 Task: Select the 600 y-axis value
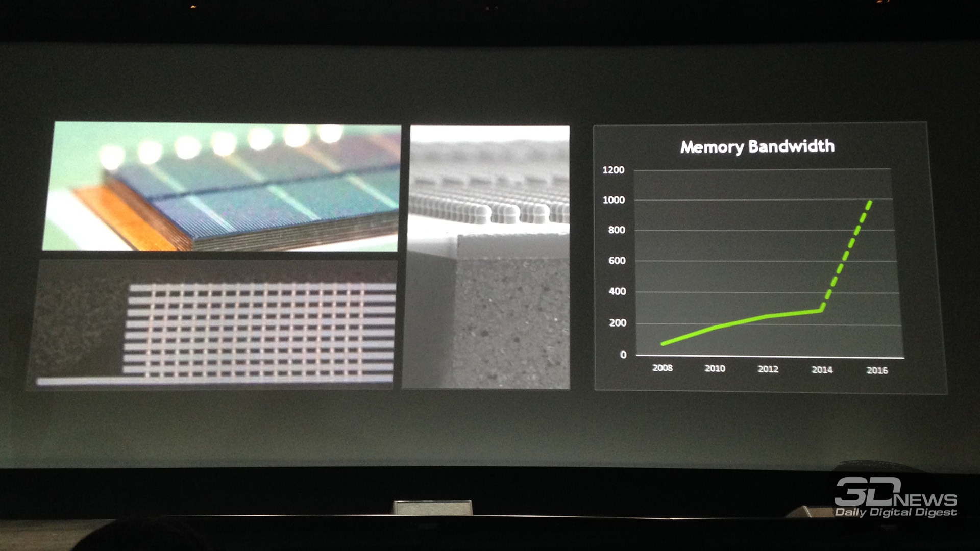617,261
